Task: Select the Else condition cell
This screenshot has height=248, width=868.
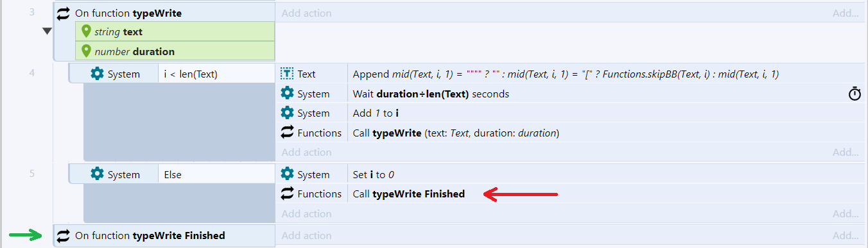Action: 217,174
